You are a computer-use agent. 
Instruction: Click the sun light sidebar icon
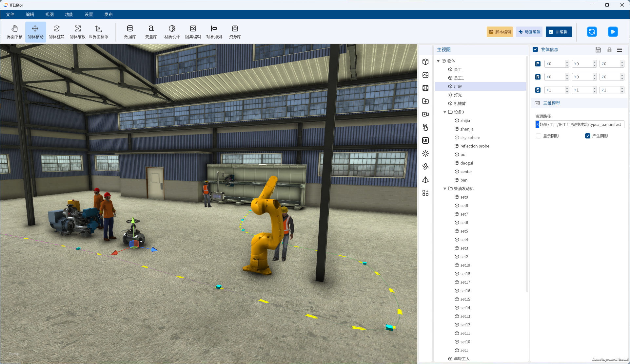(x=425, y=154)
